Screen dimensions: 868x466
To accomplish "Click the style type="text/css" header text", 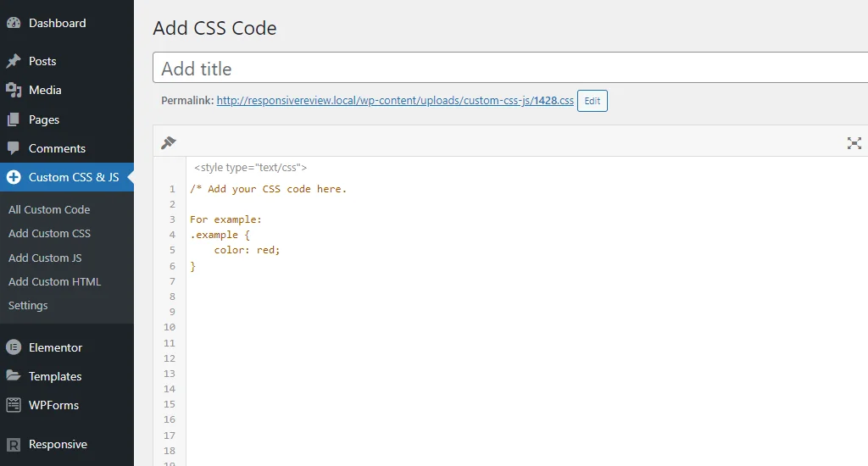I will (250, 167).
